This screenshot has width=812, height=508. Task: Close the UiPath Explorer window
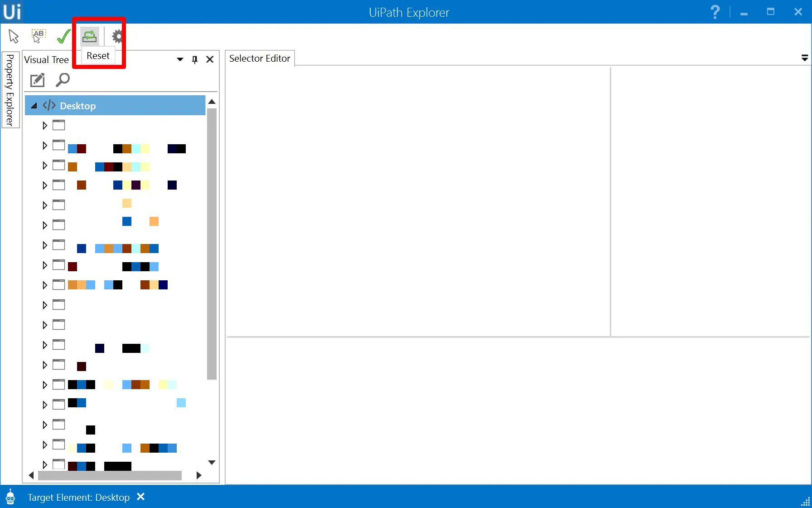798,12
